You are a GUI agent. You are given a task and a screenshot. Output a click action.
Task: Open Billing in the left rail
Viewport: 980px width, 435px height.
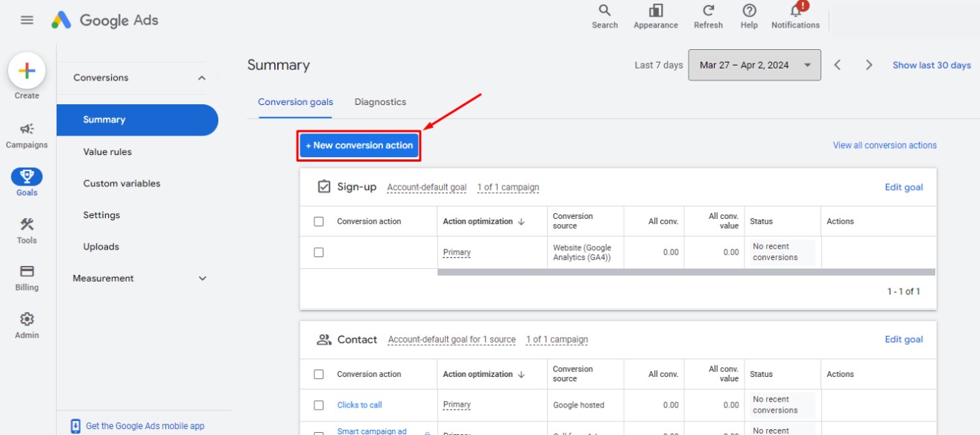click(27, 277)
